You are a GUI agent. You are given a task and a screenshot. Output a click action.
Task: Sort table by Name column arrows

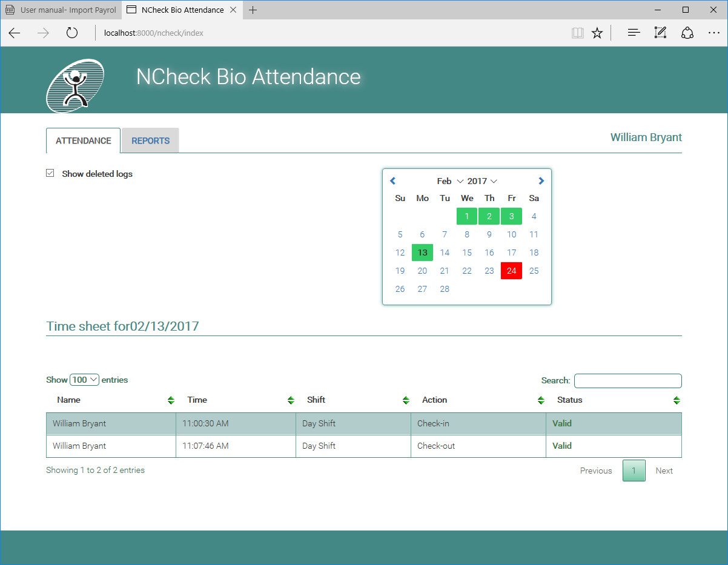[x=171, y=400]
